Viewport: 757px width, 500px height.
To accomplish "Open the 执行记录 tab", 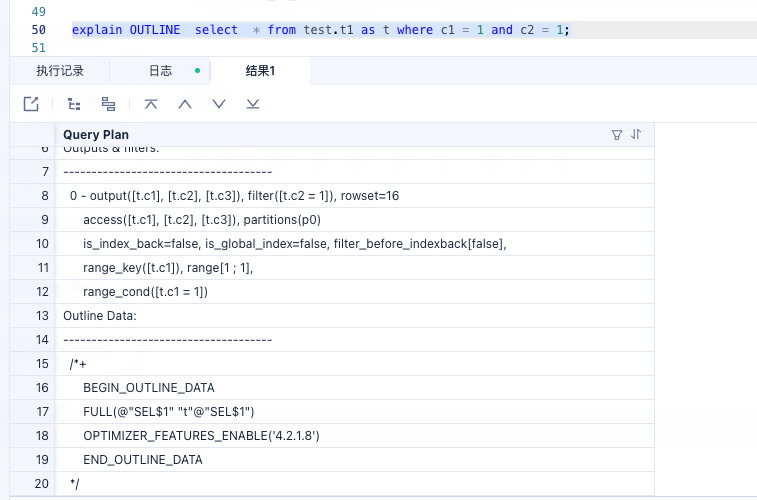I will (60, 71).
